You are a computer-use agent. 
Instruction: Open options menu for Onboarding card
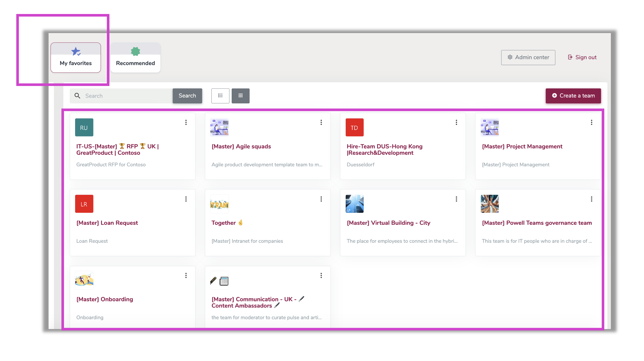pos(186,275)
